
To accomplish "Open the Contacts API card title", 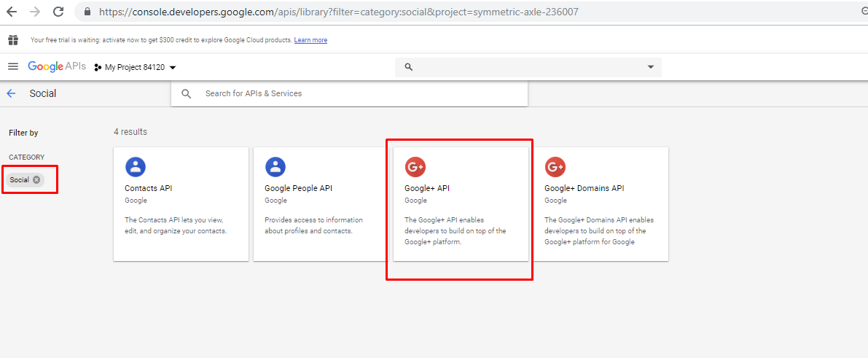I will click(149, 188).
